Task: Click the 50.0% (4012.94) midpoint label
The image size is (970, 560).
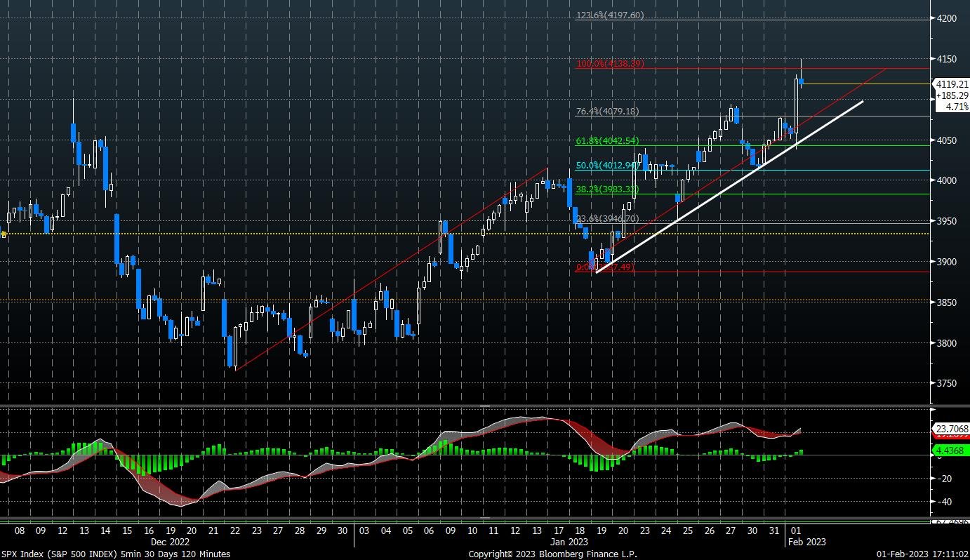Action: pos(608,165)
